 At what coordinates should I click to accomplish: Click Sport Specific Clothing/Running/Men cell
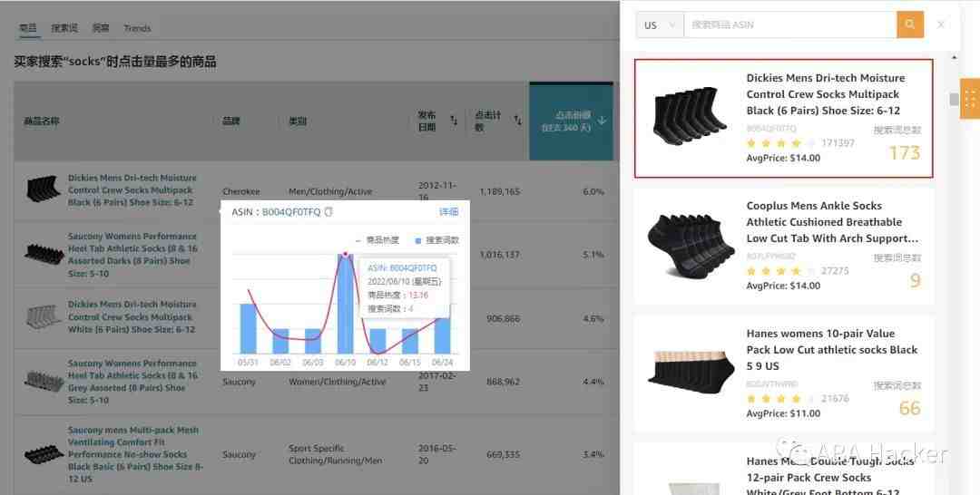click(335, 454)
